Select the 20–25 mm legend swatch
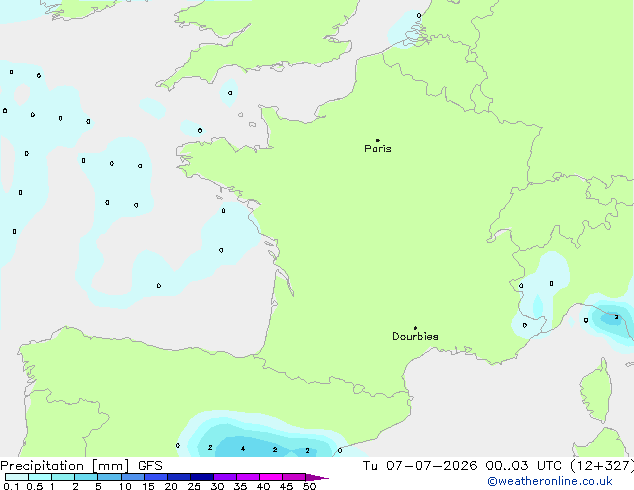634x490 pixels. point(178,477)
